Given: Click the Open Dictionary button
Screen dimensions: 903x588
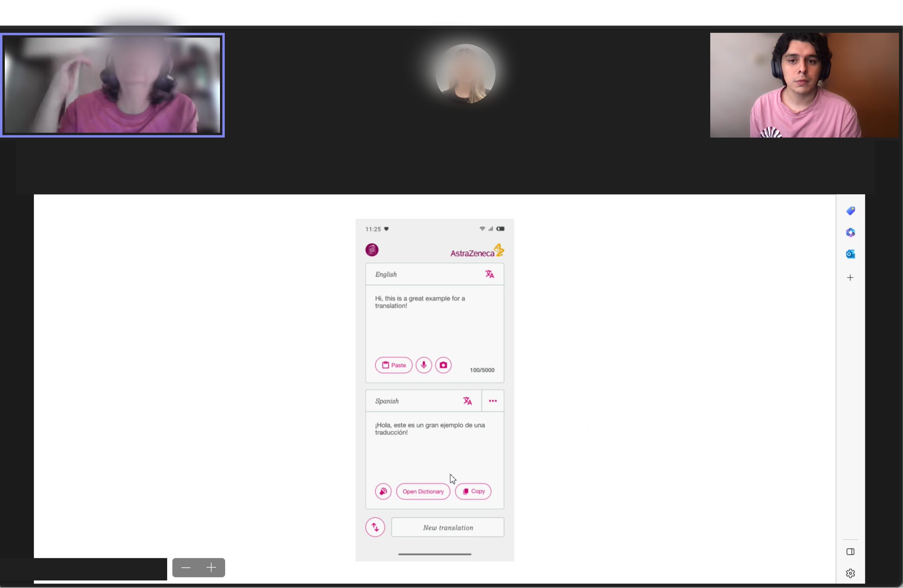Looking at the screenshot, I should pyautogui.click(x=423, y=491).
